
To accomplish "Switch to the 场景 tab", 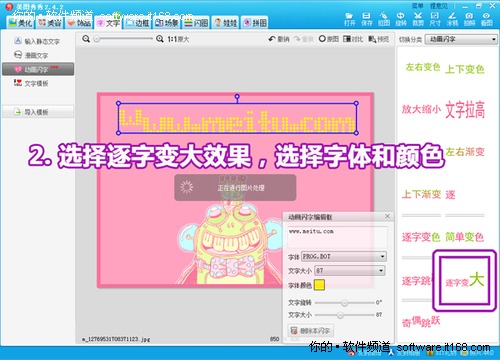I will pyautogui.click(x=167, y=23).
